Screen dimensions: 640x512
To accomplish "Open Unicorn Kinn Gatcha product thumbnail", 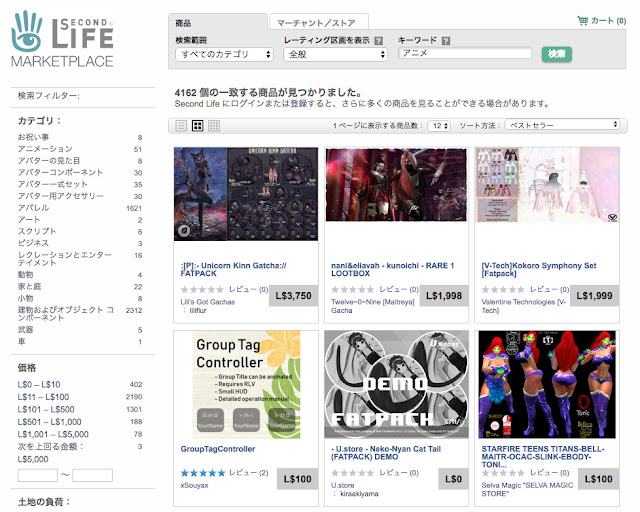I will click(246, 194).
